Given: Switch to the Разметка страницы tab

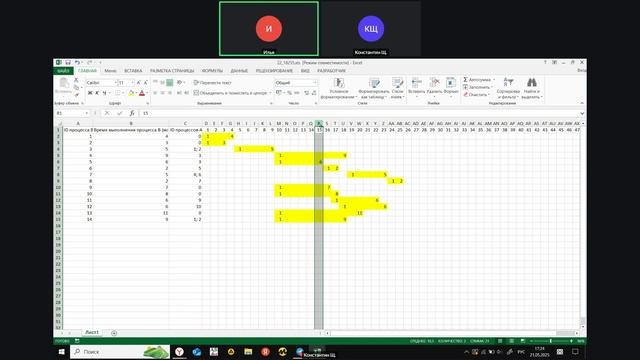Looking at the screenshot, I should (x=172, y=71).
